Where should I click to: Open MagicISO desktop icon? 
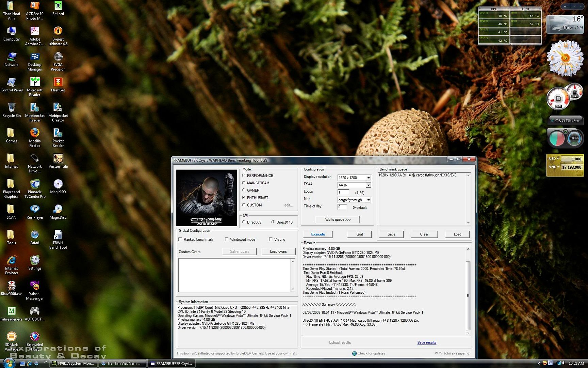pyautogui.click(x=58, y=187)
